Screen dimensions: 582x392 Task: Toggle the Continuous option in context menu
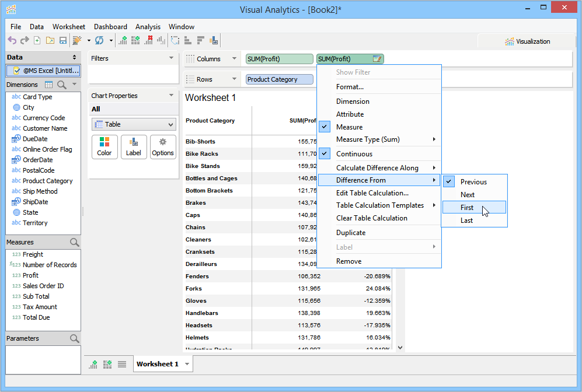coord(354,154)
